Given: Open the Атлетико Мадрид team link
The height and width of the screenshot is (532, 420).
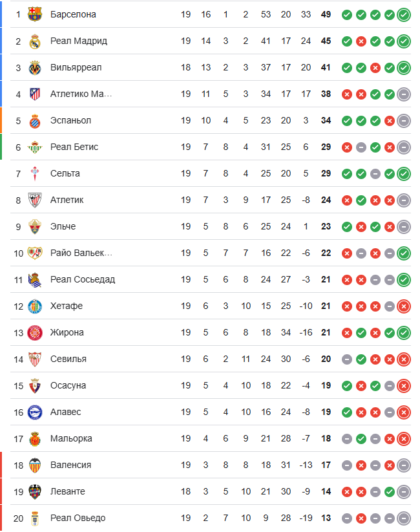Looking at the screenshot, I should (x=81, y=94).
